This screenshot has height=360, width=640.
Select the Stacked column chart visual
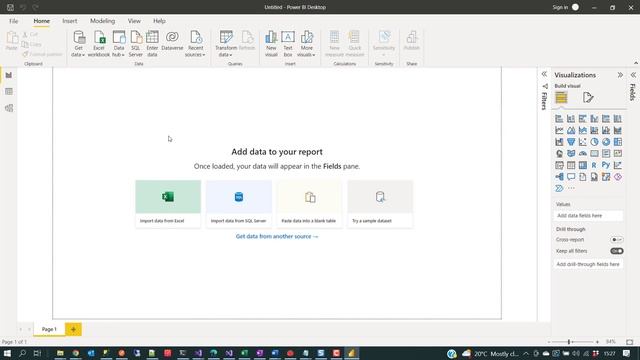point(571,119)
